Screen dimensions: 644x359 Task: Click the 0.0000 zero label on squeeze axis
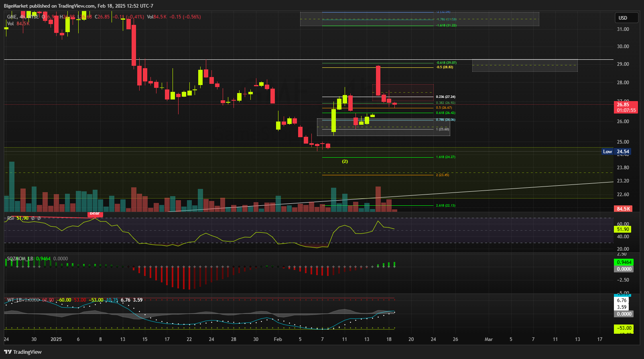pos(624,269)
